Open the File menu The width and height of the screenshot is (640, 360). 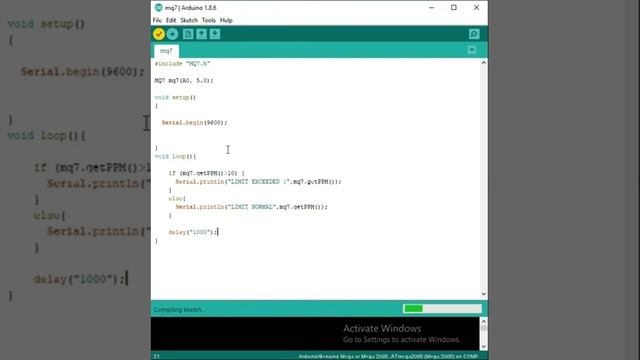tap(157, 20)
